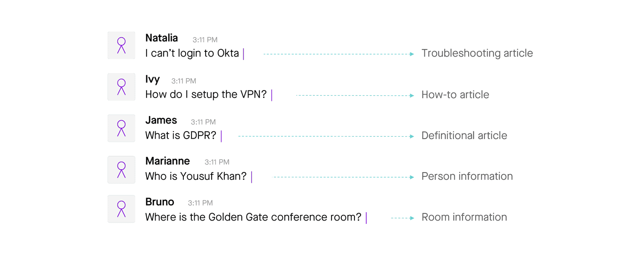Click the Golden Gate conference room question
Viewport: 644px width, 264px height.
(253, 217)
